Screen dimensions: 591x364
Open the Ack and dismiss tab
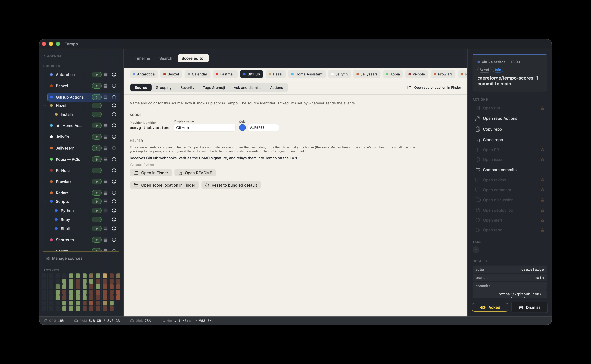[x=247, y=88]
